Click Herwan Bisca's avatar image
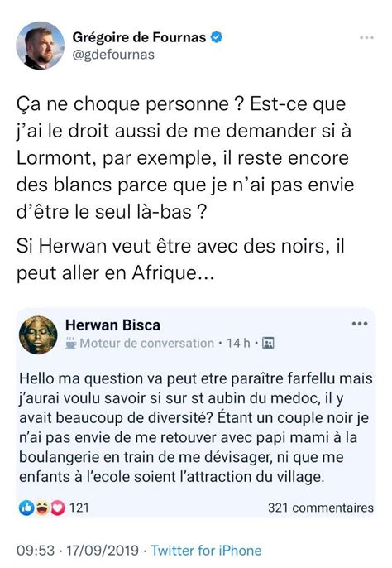The width and height of the screenshot is (392, 568). [x=38, y=335]
